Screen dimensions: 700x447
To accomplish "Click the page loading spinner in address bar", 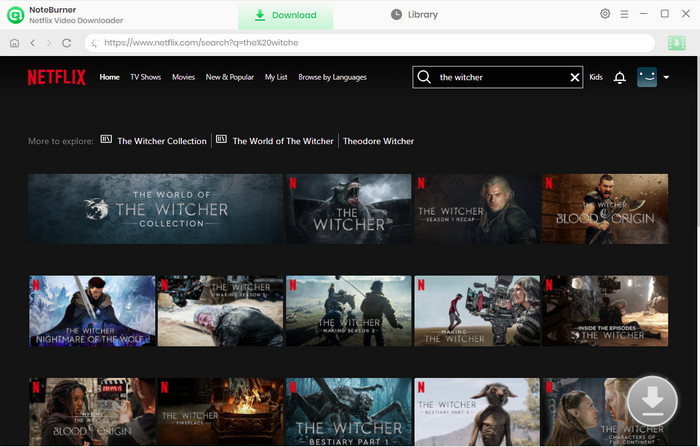I will (x=94, y=43).
